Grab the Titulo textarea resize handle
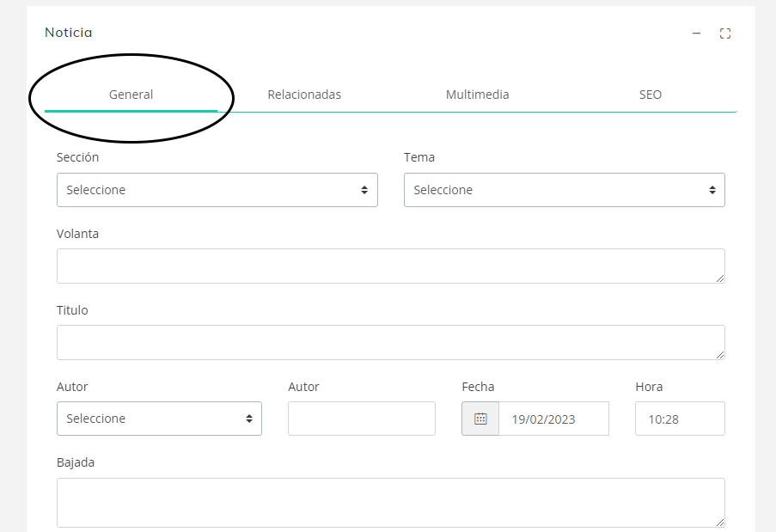776x532 pixels. (x=720, y=355)
